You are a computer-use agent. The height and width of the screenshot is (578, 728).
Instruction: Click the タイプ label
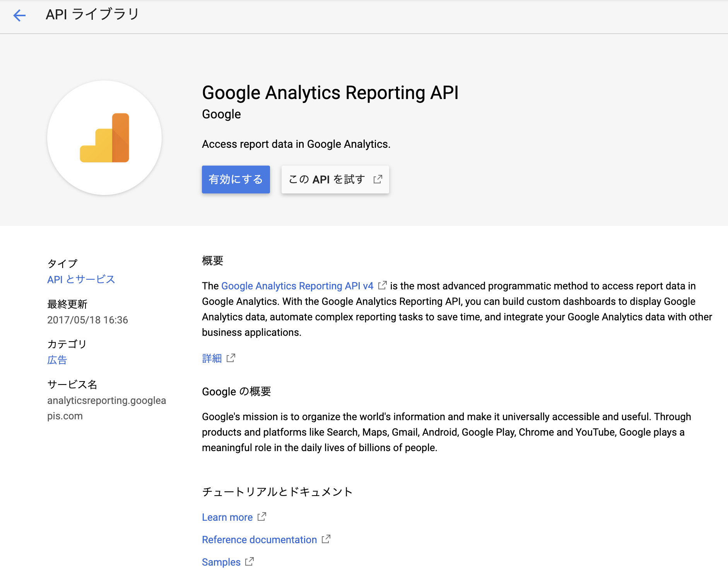(62, 263)
